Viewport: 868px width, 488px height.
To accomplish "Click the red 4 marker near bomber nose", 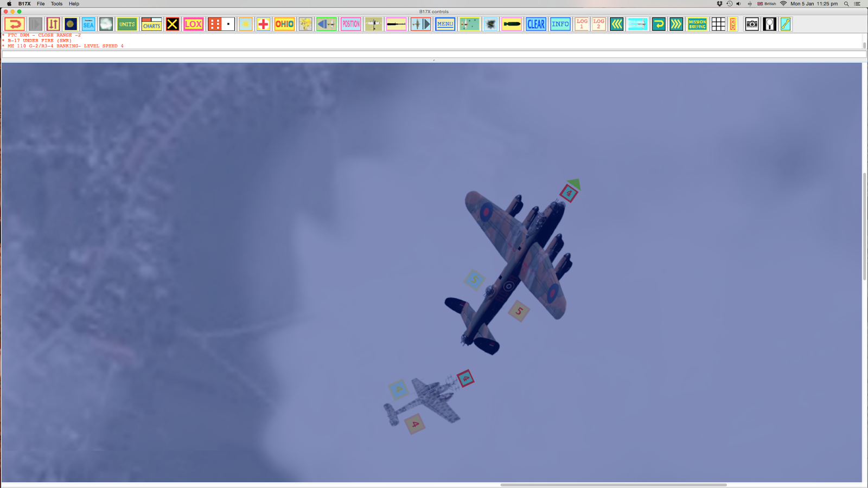I will click(569, 193).
